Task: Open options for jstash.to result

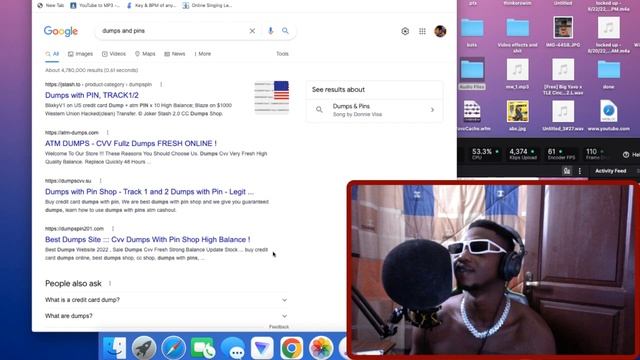Action: (x=161, y=84)
